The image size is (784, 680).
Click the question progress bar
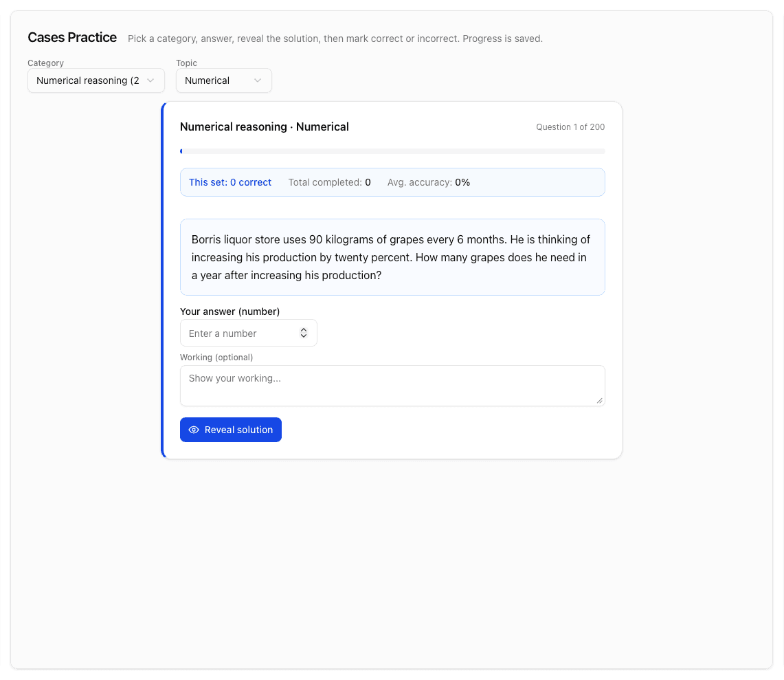392,151
